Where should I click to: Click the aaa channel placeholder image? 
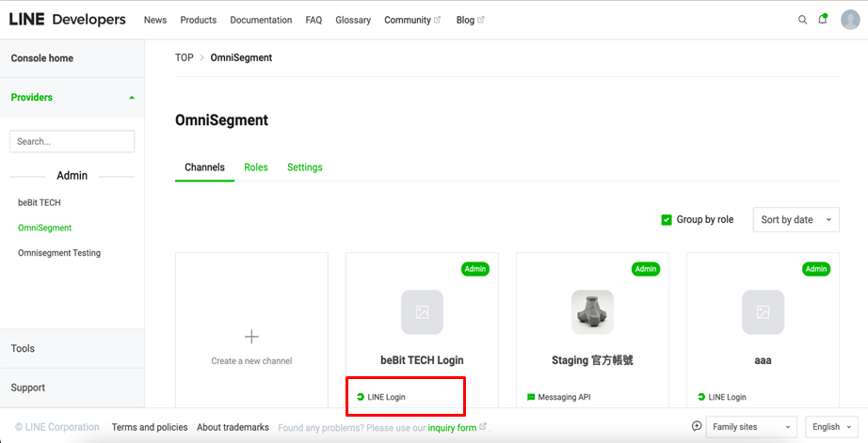[763, 312]
